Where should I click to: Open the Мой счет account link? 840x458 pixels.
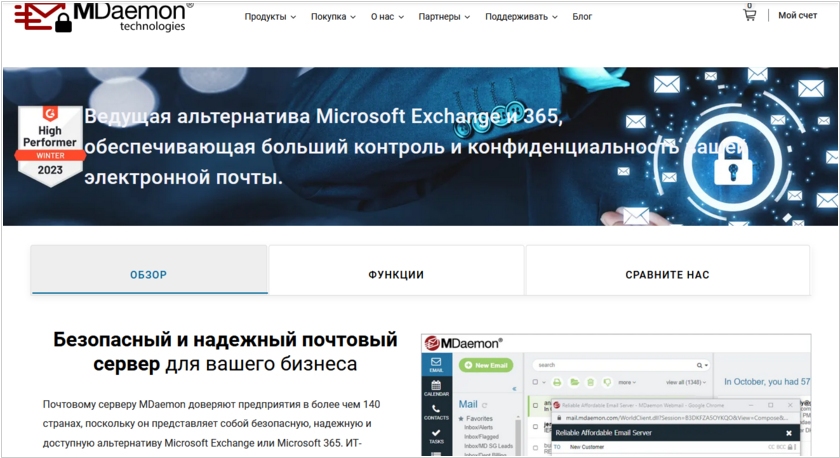797,16
